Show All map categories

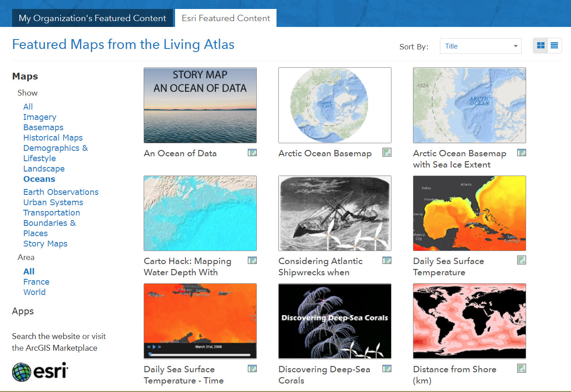pyautogui.click(x=28, y=106)
